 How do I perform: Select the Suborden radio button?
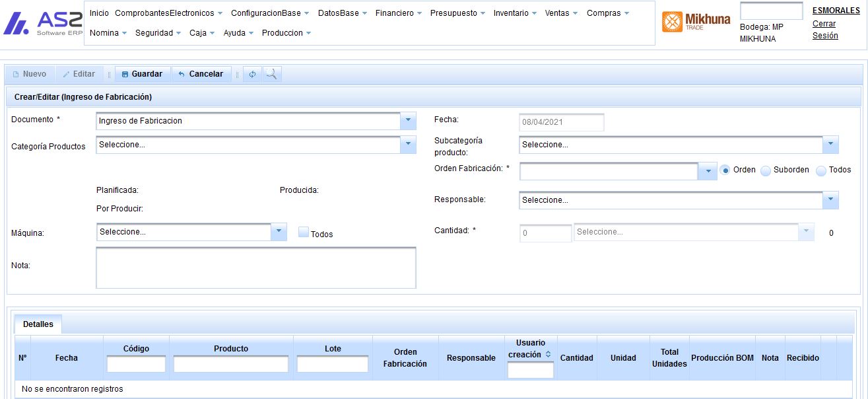pos(764,170)
